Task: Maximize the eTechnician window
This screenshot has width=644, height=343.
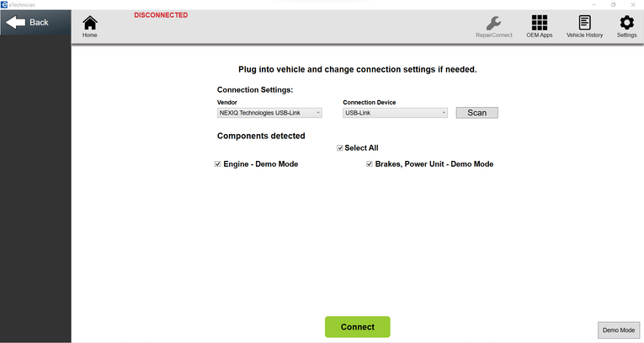Action: [612, 4]
